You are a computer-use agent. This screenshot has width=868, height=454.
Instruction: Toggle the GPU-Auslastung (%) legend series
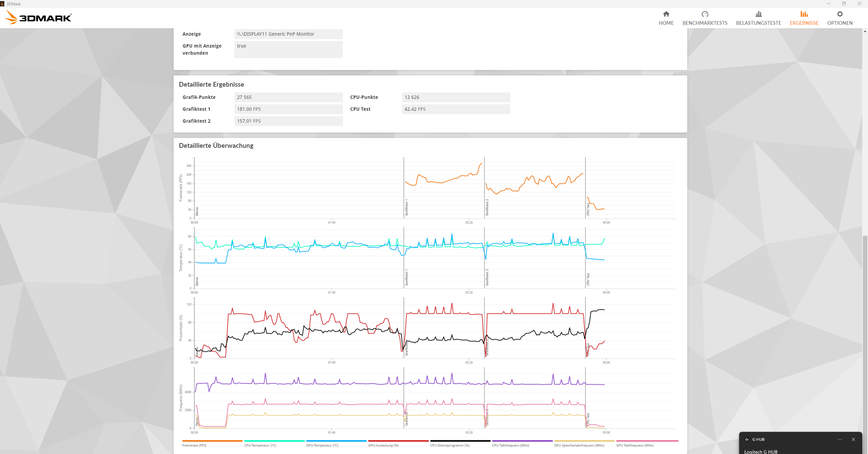[x=383, y=445]
